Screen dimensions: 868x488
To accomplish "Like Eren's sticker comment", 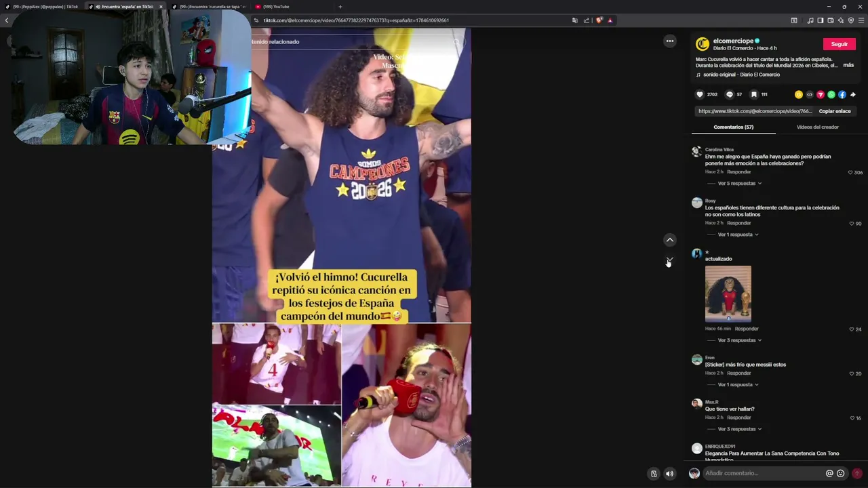I will [852, 374].
